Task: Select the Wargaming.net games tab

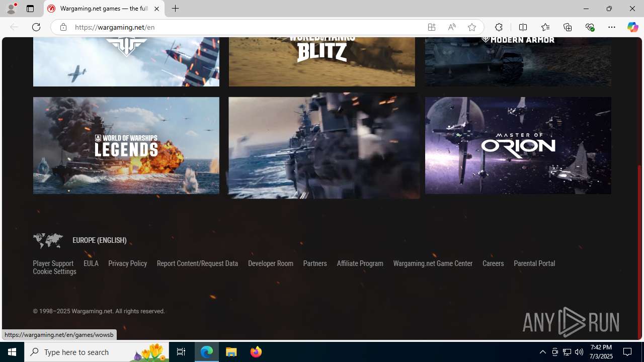Action: 104,9
